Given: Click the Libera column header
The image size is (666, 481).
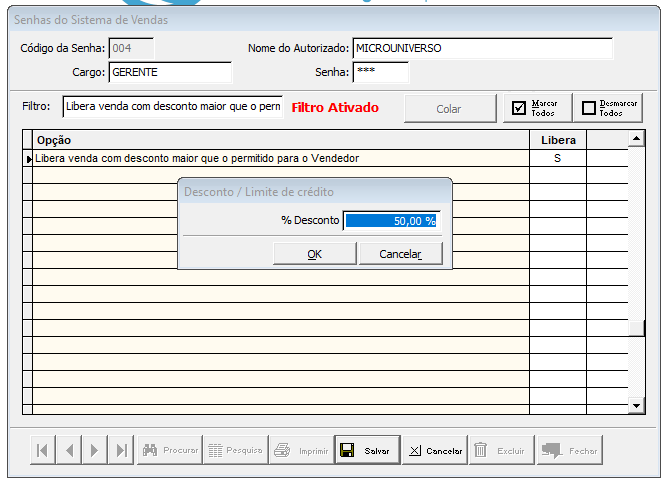Looking at the screenshot, I should 558,140.
